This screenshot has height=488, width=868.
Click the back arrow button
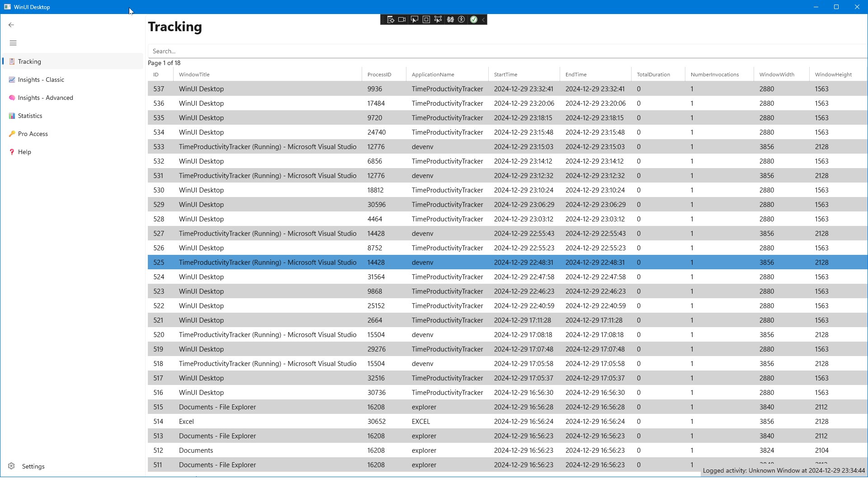(11, 25)
